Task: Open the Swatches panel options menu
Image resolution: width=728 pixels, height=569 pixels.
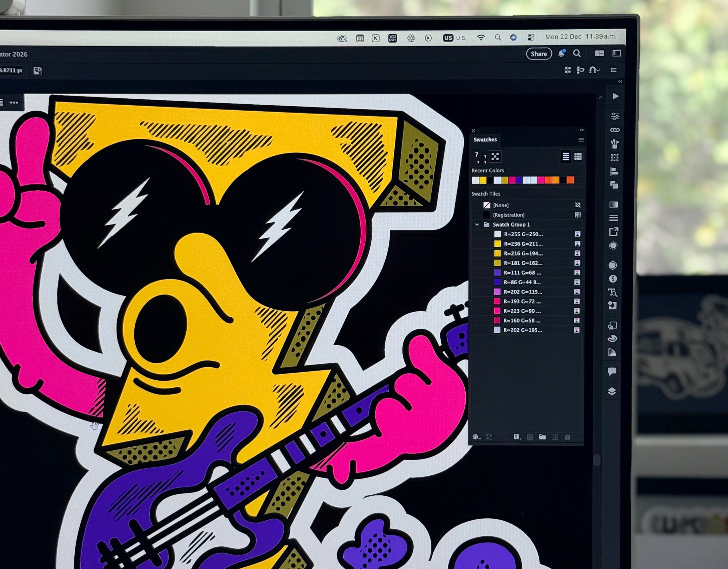Action: [x=581, y=140]
